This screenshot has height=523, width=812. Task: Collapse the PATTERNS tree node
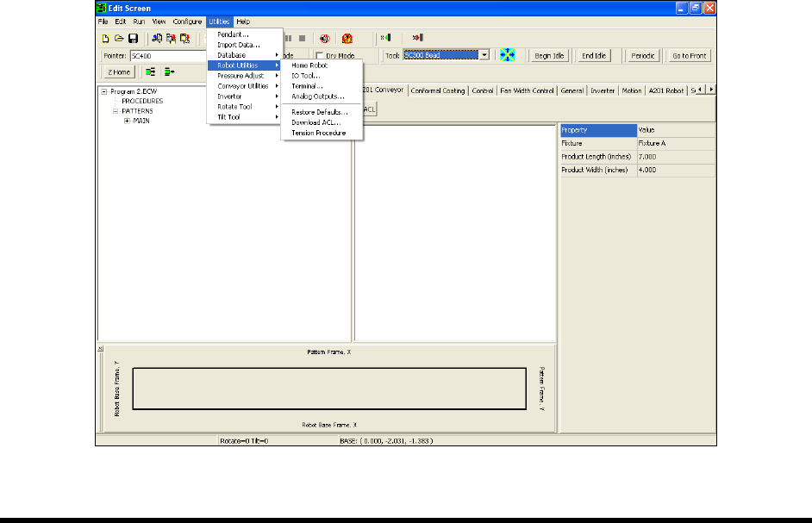[116, 110]
